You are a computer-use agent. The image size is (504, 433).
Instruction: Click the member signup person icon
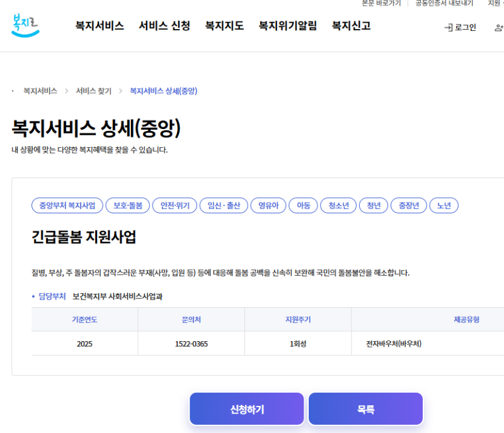click(x=500, y=27)
